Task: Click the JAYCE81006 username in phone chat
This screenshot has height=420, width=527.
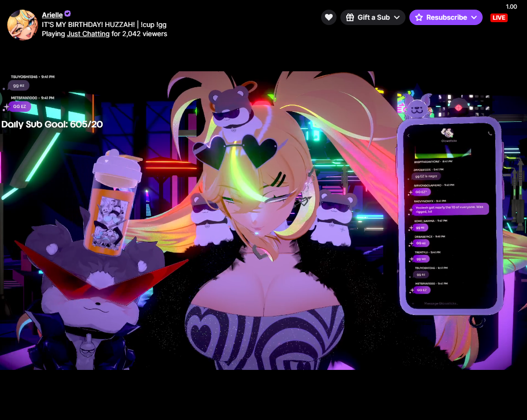Action: pos(422,170)
